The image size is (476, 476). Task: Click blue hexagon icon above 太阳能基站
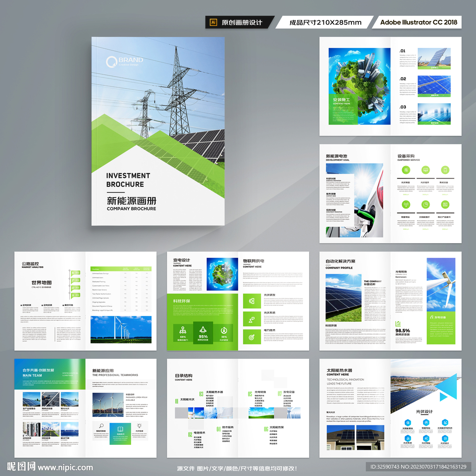tap(408, 422)
